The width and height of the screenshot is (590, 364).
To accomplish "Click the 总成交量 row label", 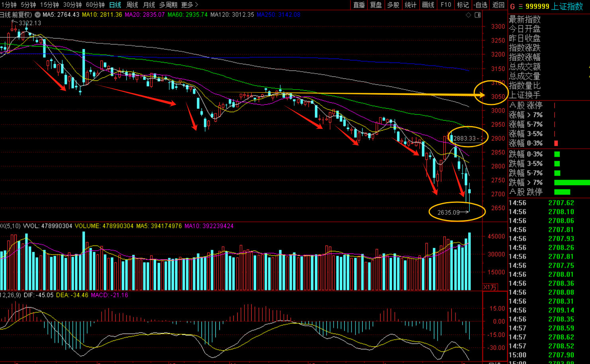I will (x=525, y=76).
